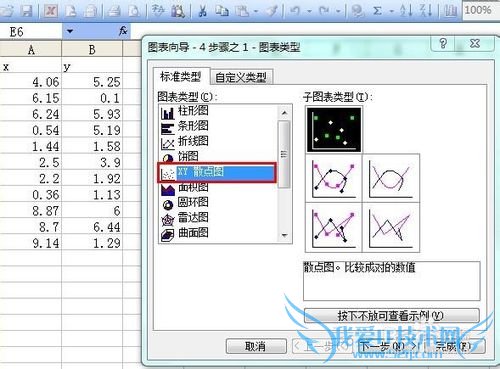Select smooth lines without markers scatter sub-type
Screen dimensions: 500x369
tap(391, 178)
